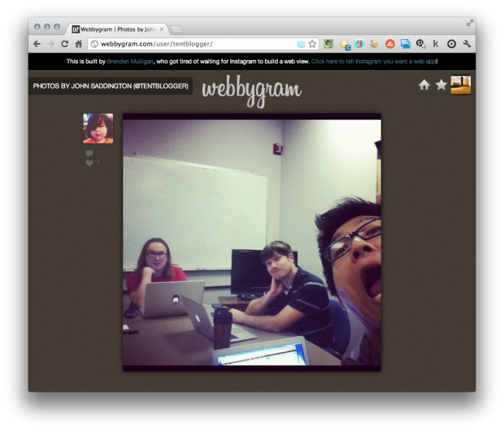The width and height of the screenshot is (504, 431).
Task: Click the browser forward arrow
Action: coord(50,44)
